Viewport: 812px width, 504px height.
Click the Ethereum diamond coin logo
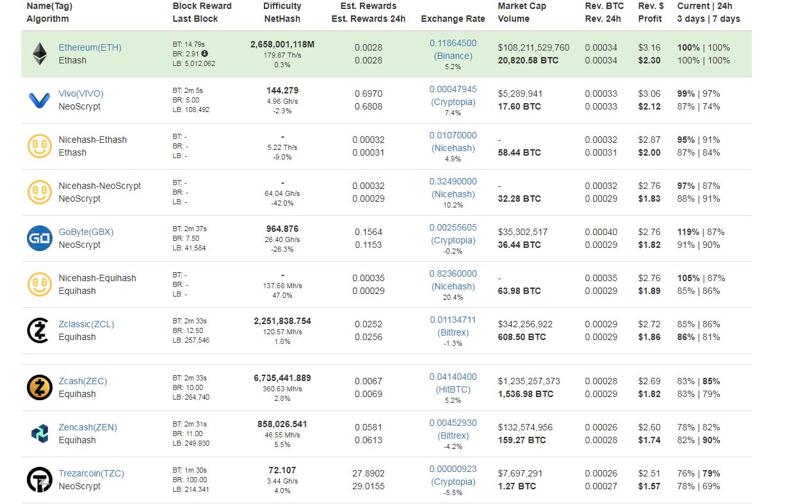[40, 54]
